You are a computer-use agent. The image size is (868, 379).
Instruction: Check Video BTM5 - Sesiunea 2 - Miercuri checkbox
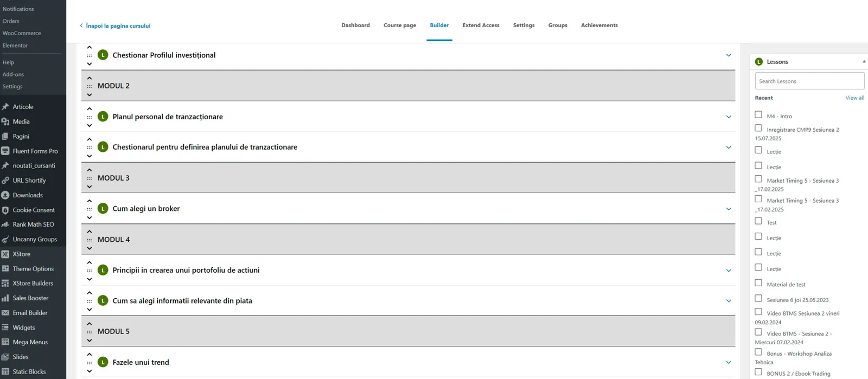coord(758,332)
